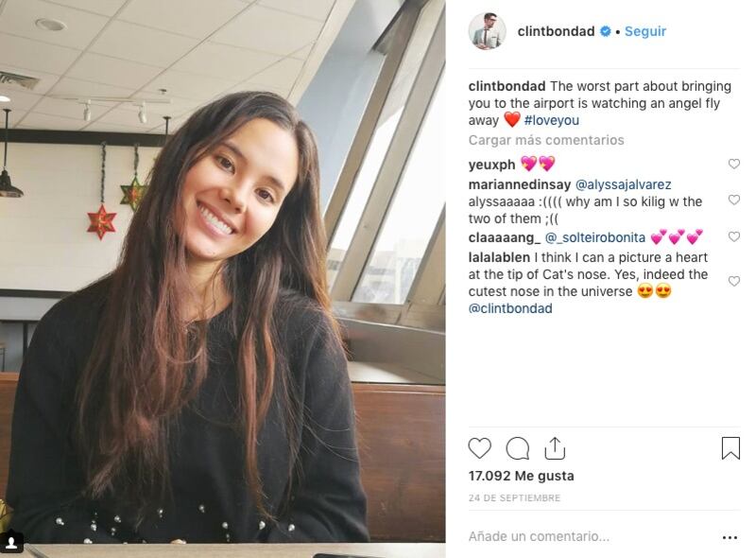
Task: Like the mariannedinsay comment
Action: click(x=734, y=200)
